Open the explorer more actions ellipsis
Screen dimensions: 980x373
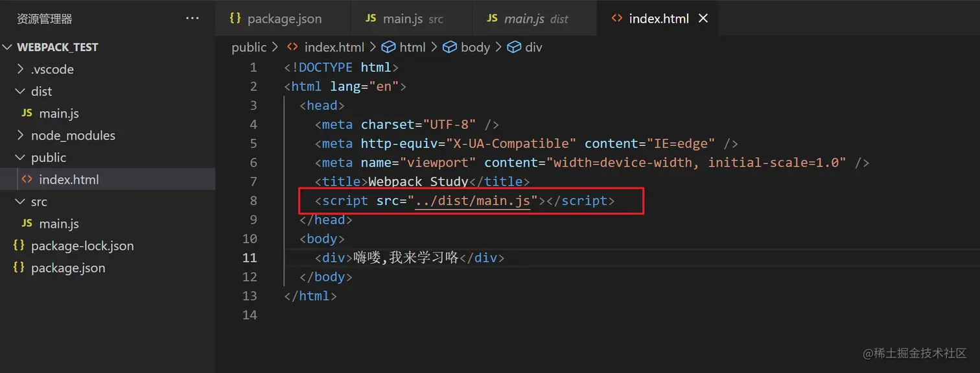pos(192,18)
